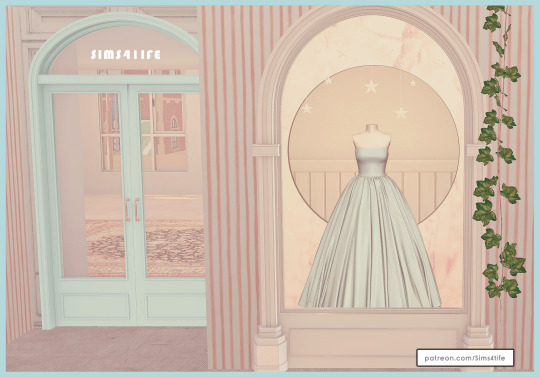Viewport: 540px width, 378px height.
Task: Click the hanging star right of the mannequin
Action: (x=401, y=113)
